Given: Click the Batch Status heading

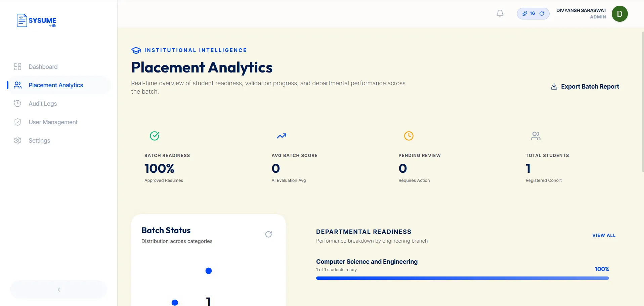Looking at the screenshot, I should [x=166, y=230].
